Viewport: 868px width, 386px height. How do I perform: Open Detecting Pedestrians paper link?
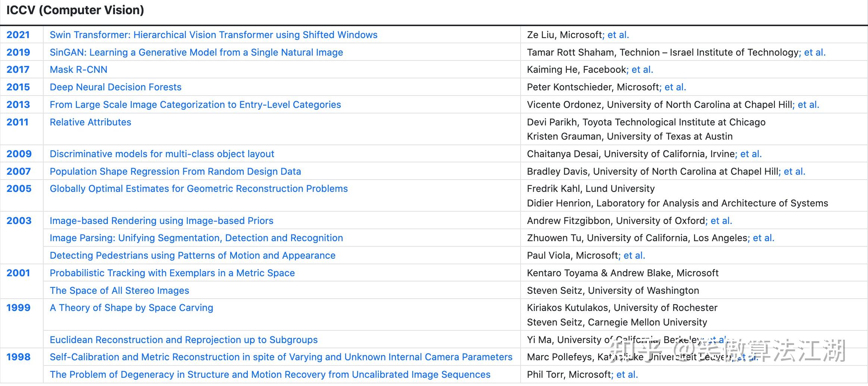click(x=193, y=255)
